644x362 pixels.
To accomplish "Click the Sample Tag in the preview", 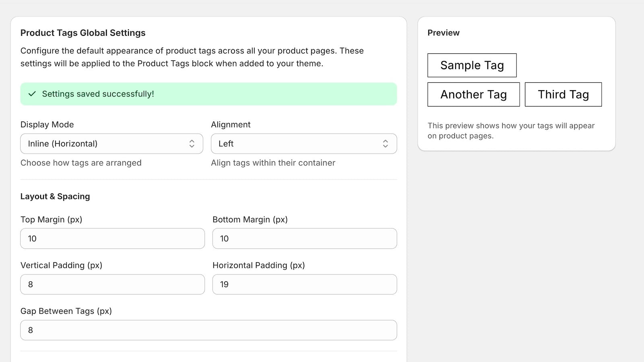I will pyautogui.click(x=472, y=65).
